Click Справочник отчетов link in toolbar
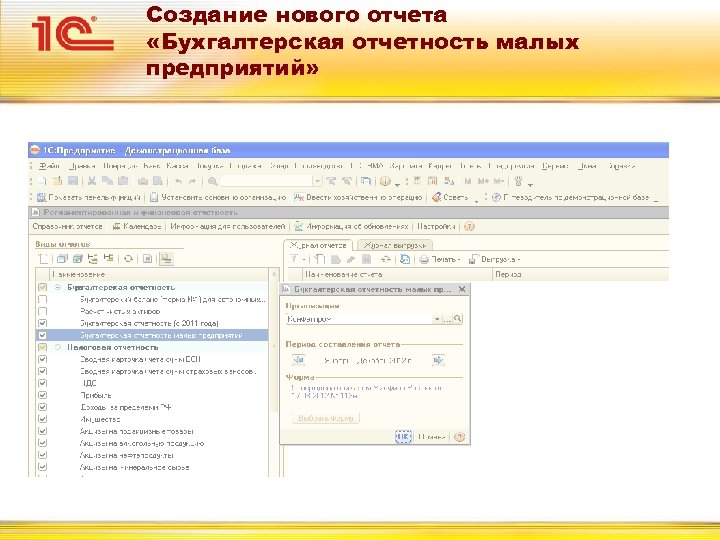The width and height of the screenshot is (720, 540). [x=68, y=226]
